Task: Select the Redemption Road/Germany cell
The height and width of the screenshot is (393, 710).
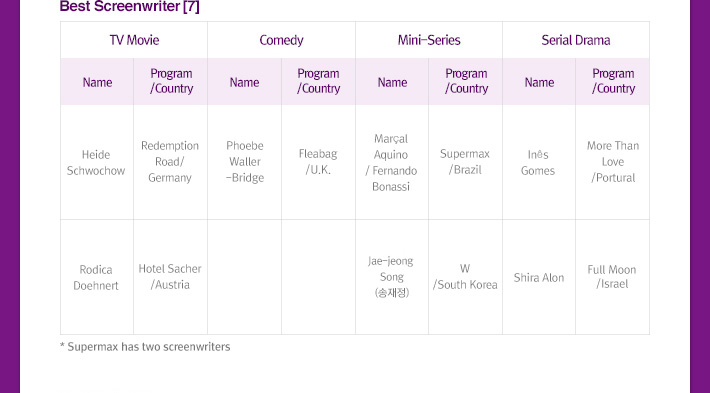Action: pyautogui.click(x=170, y=162)
